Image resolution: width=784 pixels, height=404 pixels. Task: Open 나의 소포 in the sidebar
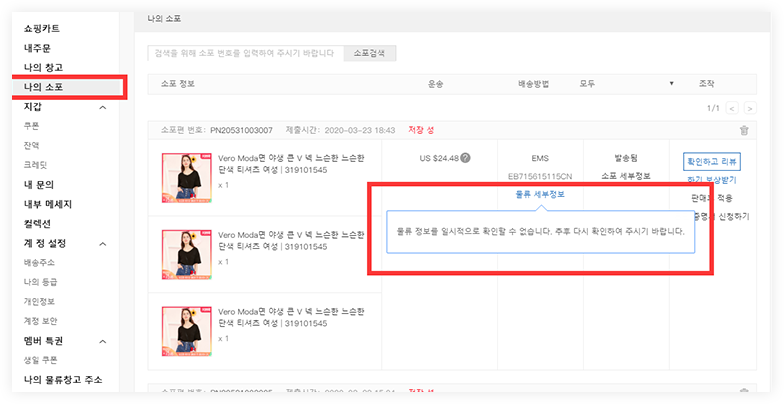[x=44, y=87]
